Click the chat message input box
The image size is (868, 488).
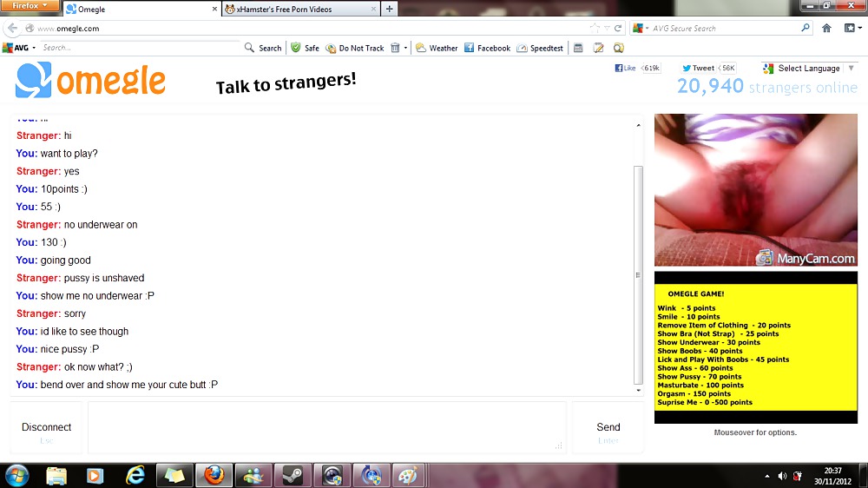(326, 426)
